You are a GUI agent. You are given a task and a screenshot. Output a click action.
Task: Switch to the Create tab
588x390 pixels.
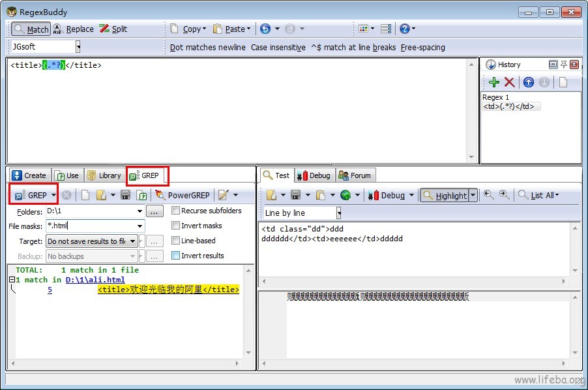click(x=29, y=175)
